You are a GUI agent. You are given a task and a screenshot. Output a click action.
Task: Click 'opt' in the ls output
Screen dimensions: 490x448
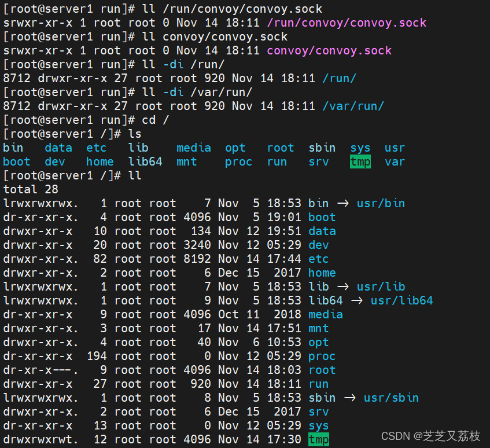point(235,148)
